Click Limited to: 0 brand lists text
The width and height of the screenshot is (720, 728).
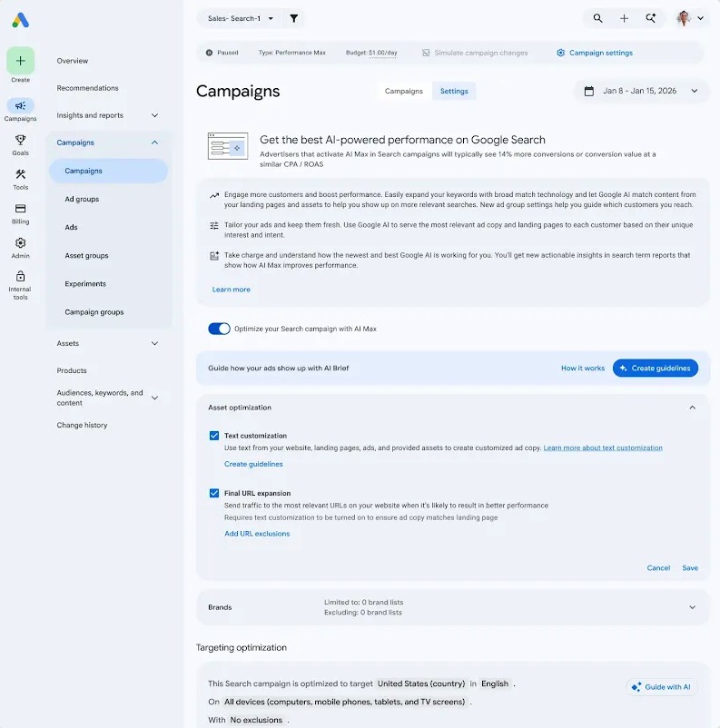tap(364, 603)
